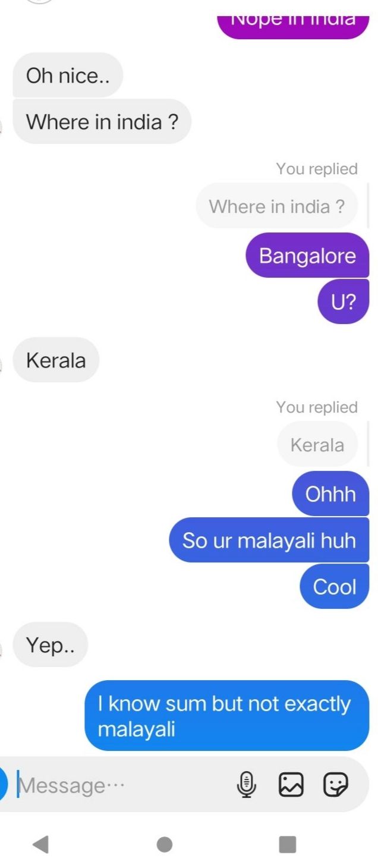
Task: Select the 'Ohhh' sent message bubble
Action: point(330,494)
